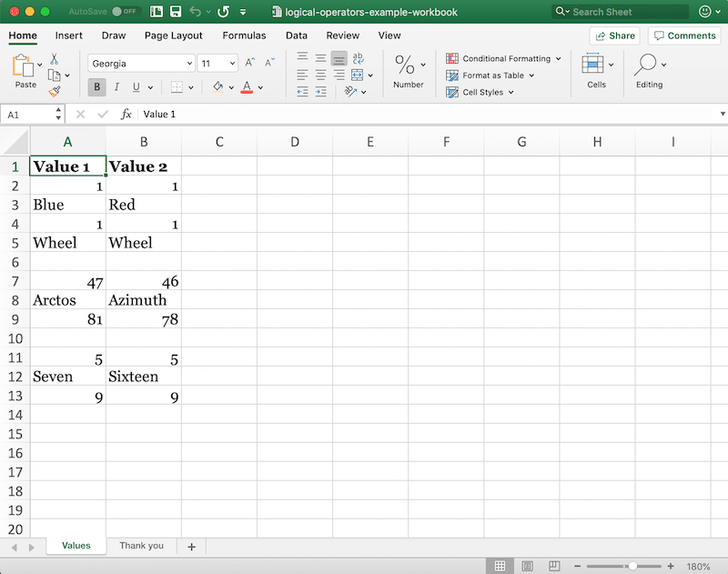Click the Undo icon
Image resolution: width=728 pixels, height=574 pixels.
(195, 12)
